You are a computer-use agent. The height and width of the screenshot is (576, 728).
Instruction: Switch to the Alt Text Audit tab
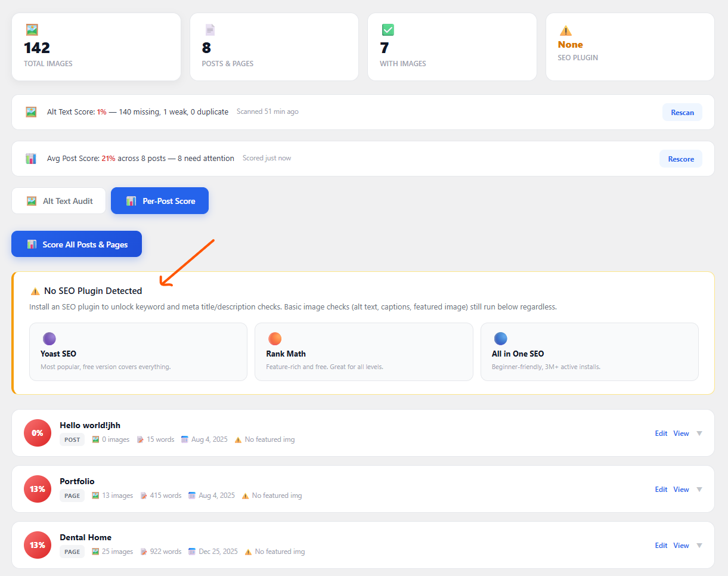(58, 201)
